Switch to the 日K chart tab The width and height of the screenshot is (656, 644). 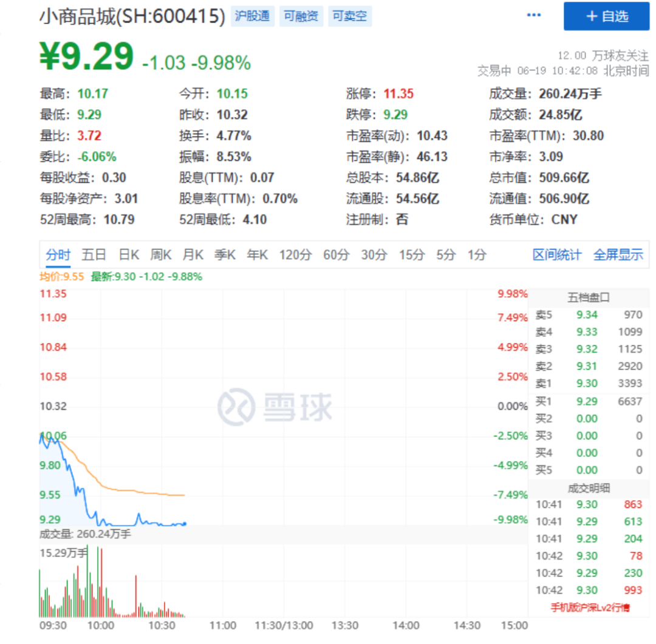click(129, 255)
